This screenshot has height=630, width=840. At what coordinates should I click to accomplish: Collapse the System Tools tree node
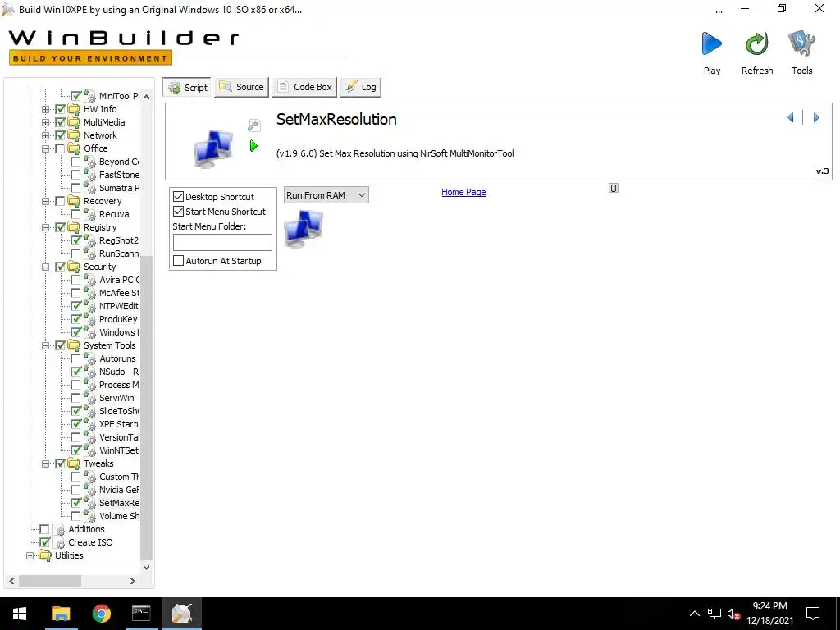pos(46,345)
